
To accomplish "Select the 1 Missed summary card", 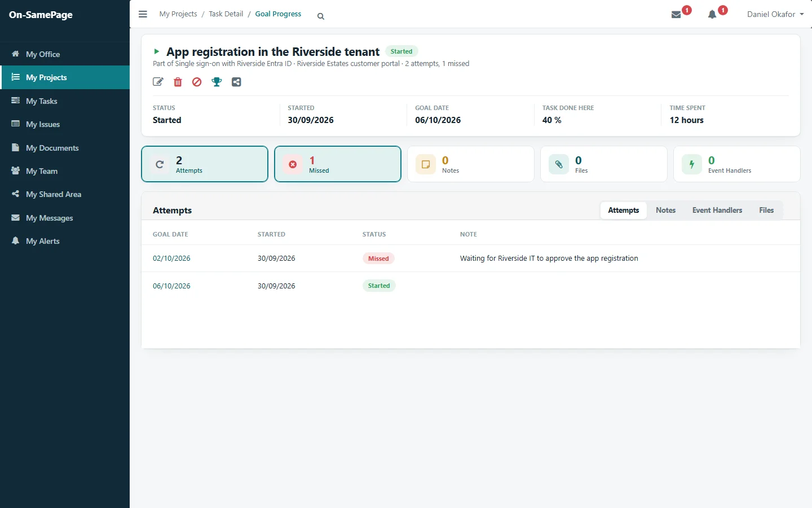I will [x=338, y=164].
